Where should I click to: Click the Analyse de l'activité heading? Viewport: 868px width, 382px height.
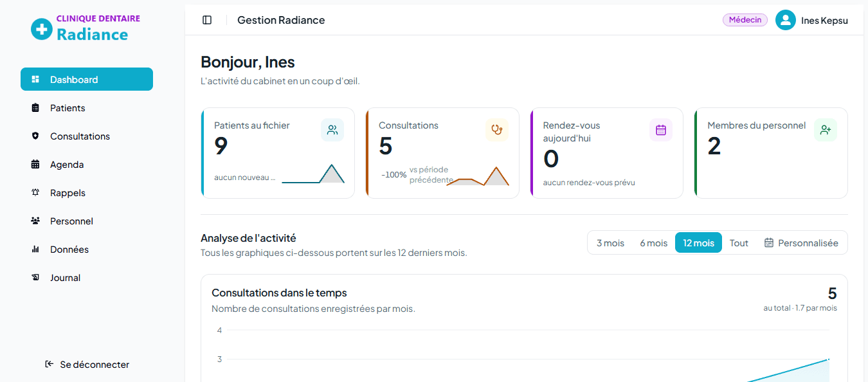(248, 238)
